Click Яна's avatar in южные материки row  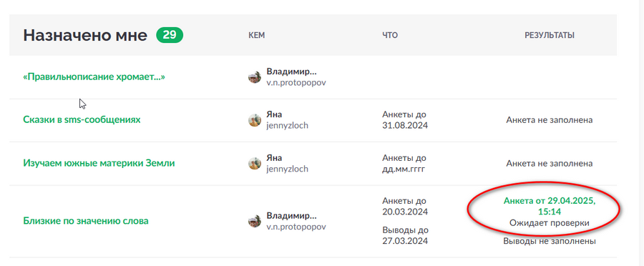point(255,163)
